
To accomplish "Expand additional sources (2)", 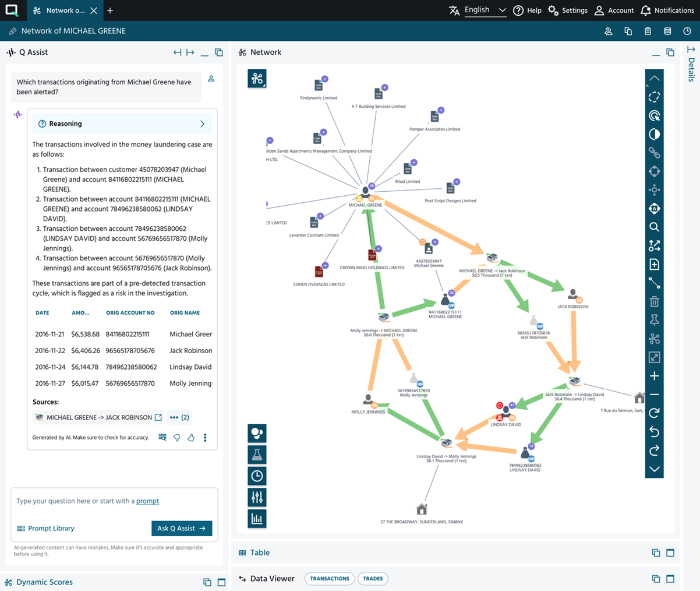I will point(179,417).
